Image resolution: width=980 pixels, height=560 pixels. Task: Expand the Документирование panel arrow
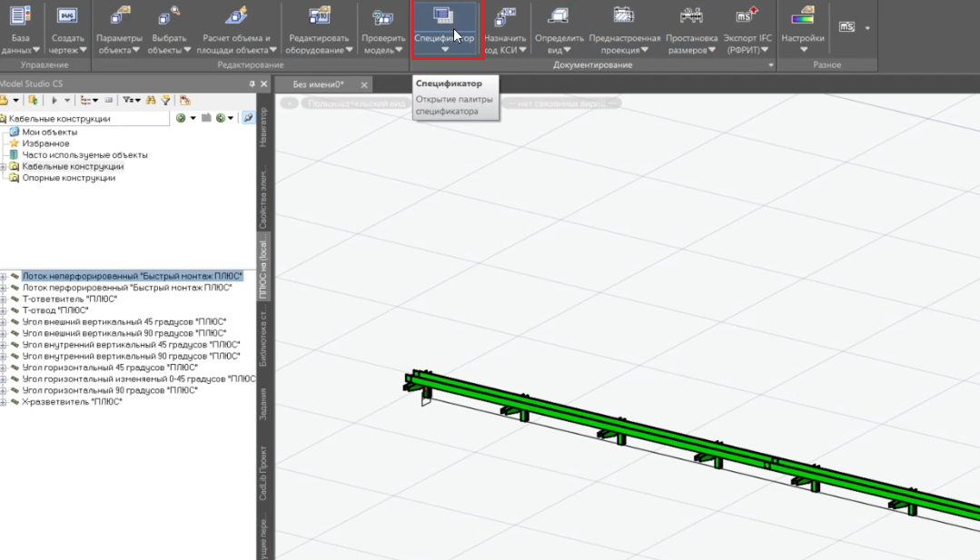coord(770,65)
